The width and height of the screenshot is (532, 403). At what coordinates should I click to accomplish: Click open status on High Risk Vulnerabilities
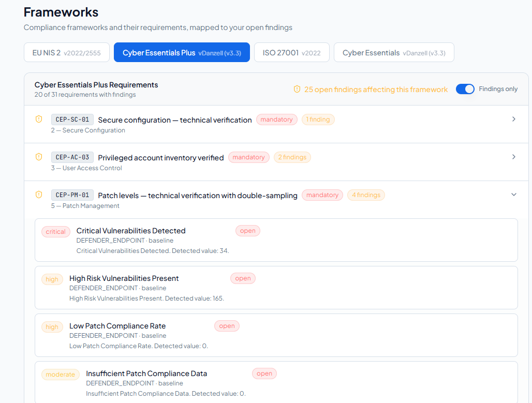coord(243,278)
